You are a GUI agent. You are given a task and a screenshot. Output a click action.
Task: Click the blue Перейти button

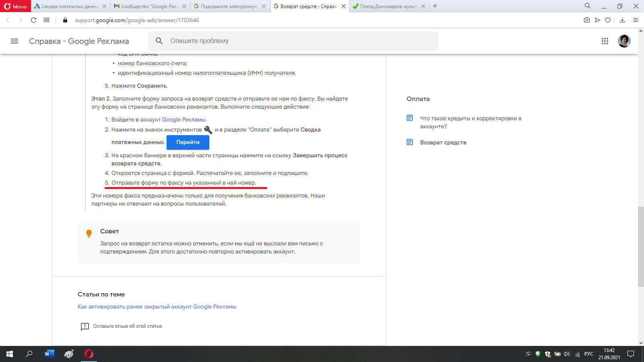(188, 142)
